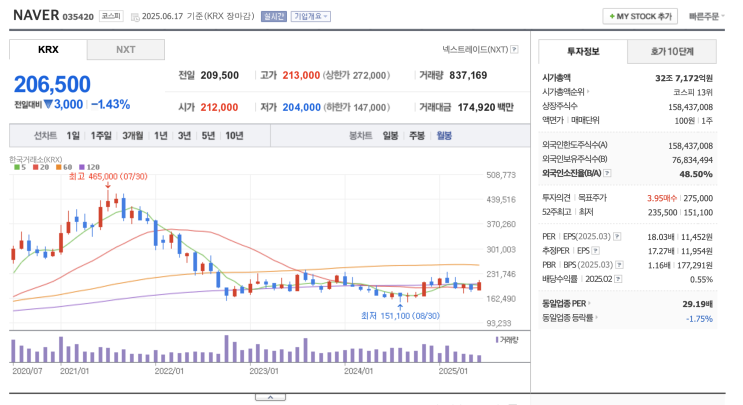Select the 3년 line chart period
The image size is (743, 405).
pyautogui.click(x=184, y=136)
